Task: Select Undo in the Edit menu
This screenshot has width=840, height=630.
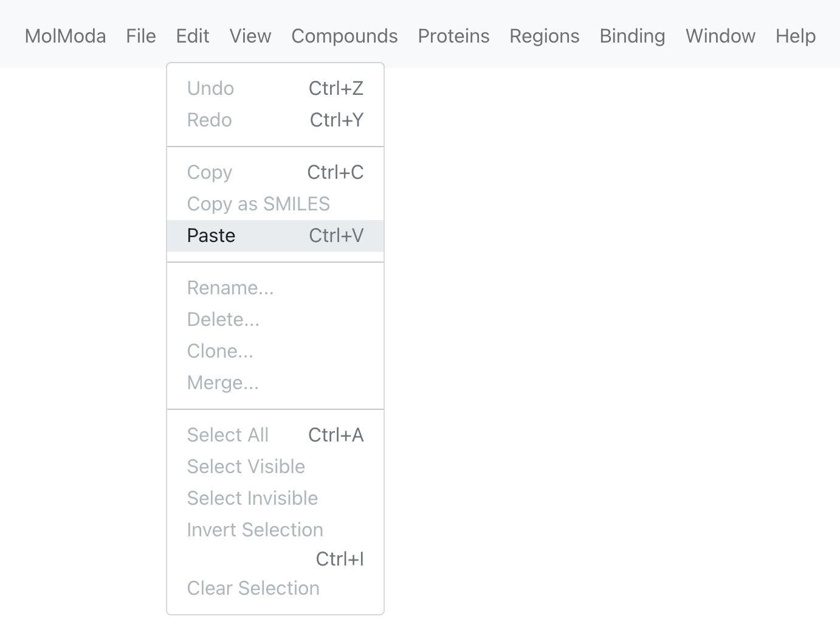Action: [275, 88]
